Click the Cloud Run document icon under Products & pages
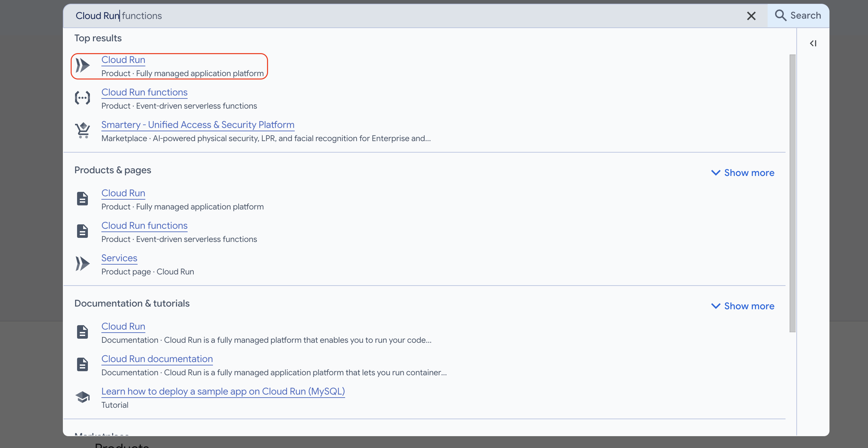The height and width of the screenshot is (448, 868). pos(82,199)
